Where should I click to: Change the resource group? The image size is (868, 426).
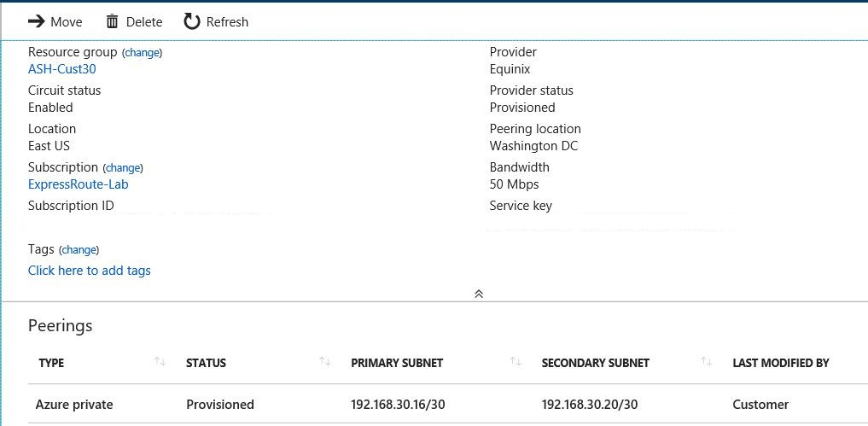143,53
